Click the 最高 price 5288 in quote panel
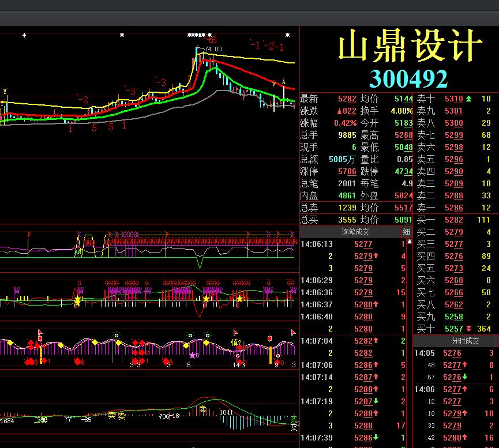 (x=404, y=135)
